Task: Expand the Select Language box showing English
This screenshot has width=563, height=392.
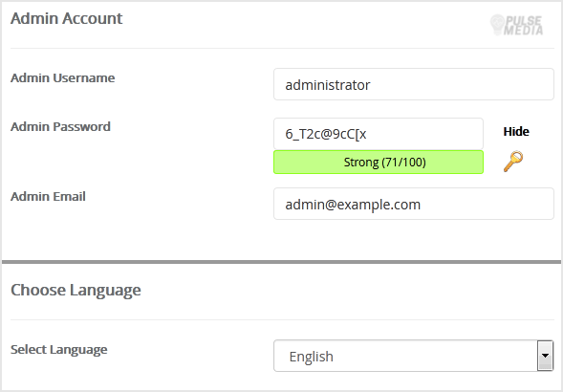Action: [413, 356]
